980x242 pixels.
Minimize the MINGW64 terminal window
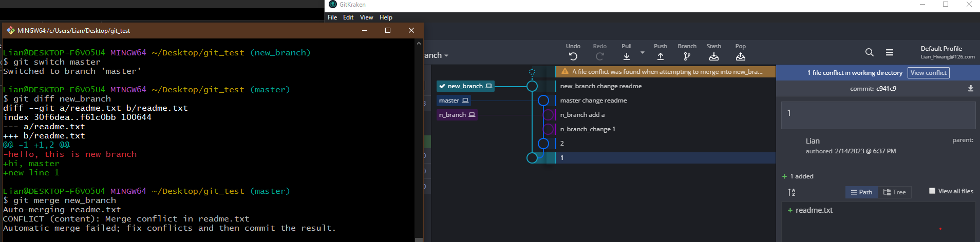pos(365,30)
